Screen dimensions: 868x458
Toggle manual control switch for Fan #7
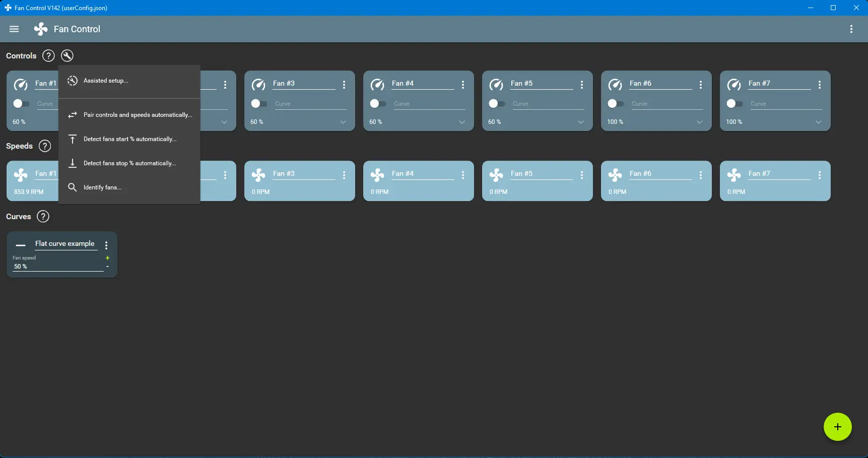734,103
